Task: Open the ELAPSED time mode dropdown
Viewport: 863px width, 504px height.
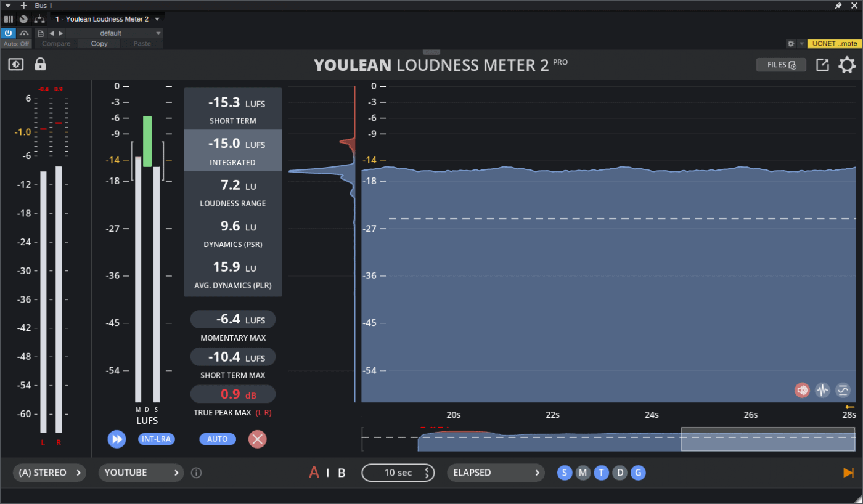Action: [x=496, y=473]
